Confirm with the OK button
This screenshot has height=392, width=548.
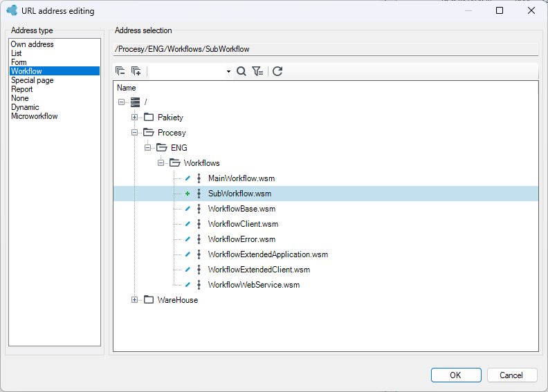456,375
